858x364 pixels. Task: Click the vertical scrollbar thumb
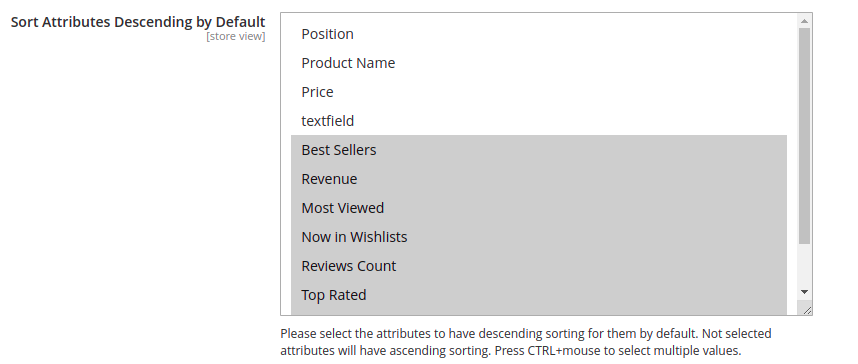pos(804,136)
